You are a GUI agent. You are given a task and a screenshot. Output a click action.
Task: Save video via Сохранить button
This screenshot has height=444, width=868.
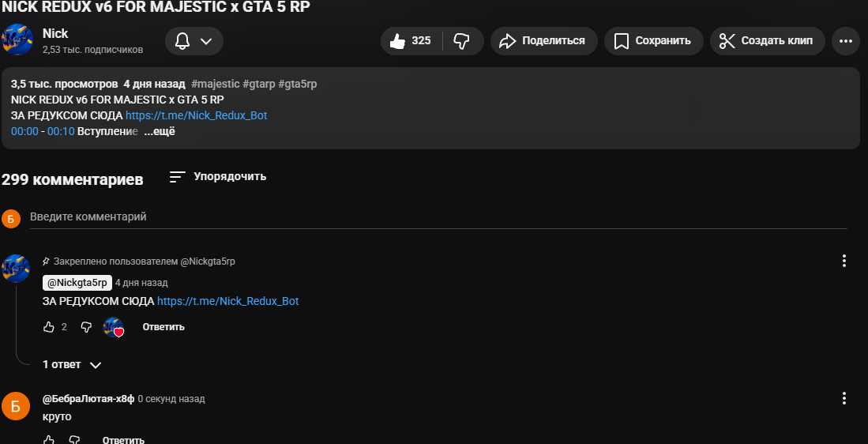tap(652, 41)
